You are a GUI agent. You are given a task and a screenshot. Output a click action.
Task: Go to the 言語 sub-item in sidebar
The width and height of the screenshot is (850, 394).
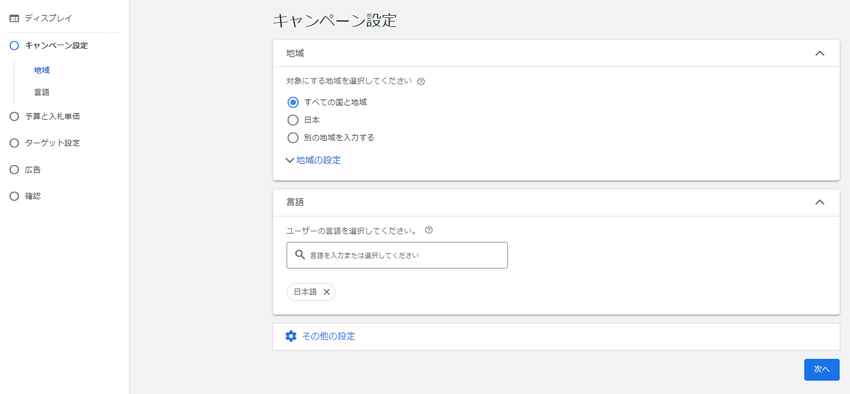click(x=42, y=93)
